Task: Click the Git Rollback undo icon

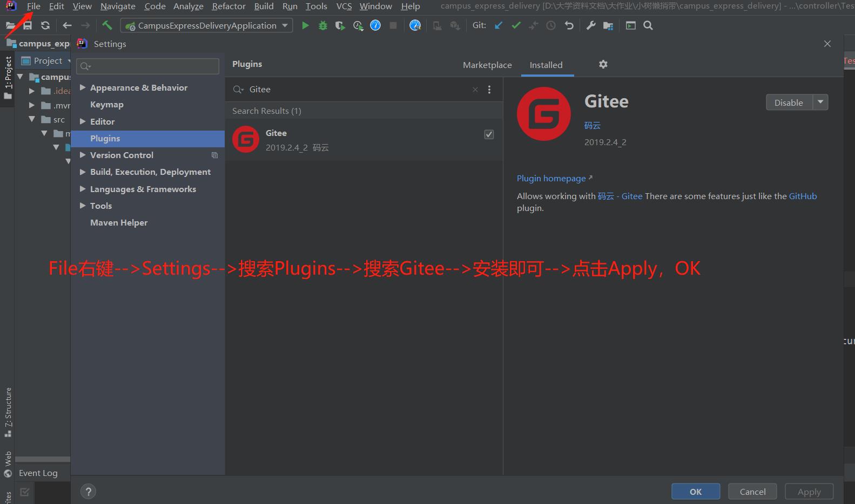Action: click(x=569, y=25)
